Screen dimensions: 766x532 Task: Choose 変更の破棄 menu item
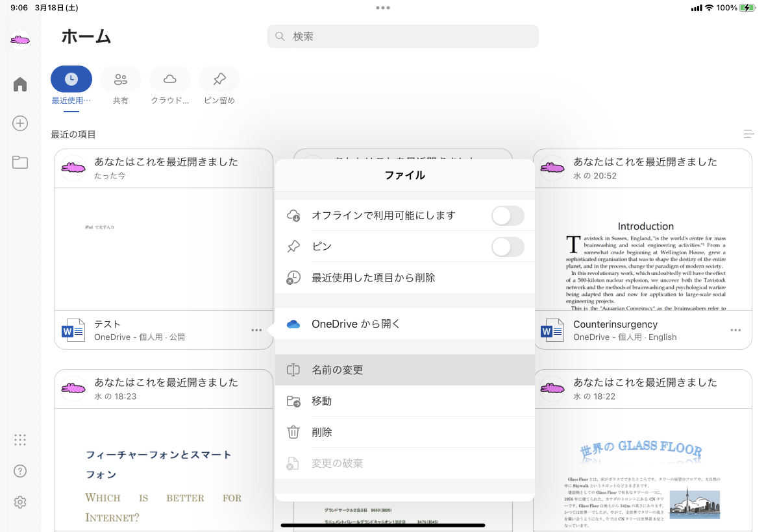point(405,463)
